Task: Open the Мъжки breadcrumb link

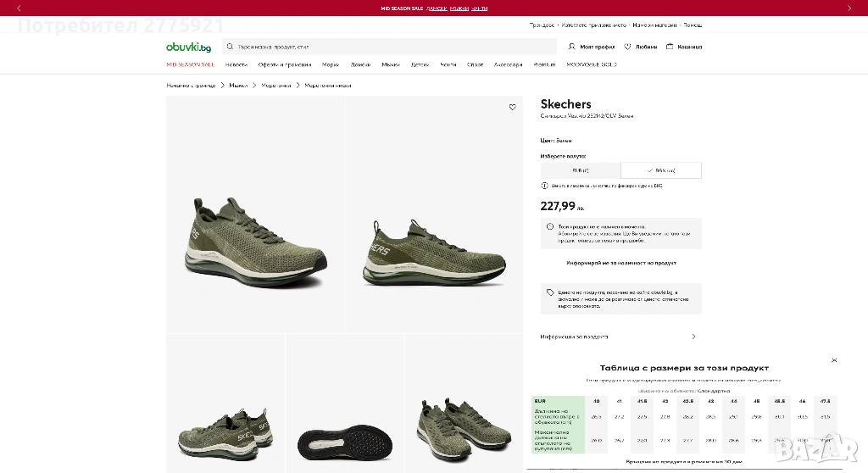Action: [238, 86]
